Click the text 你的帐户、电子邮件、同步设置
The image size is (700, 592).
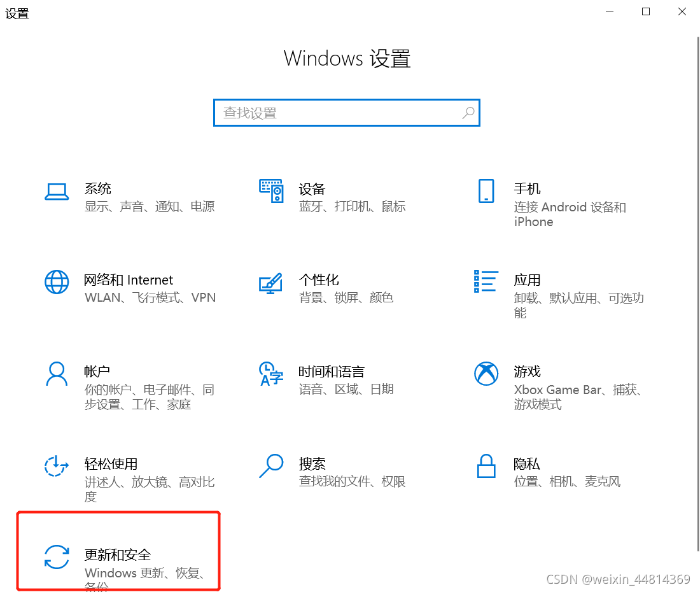coord(150,397)
